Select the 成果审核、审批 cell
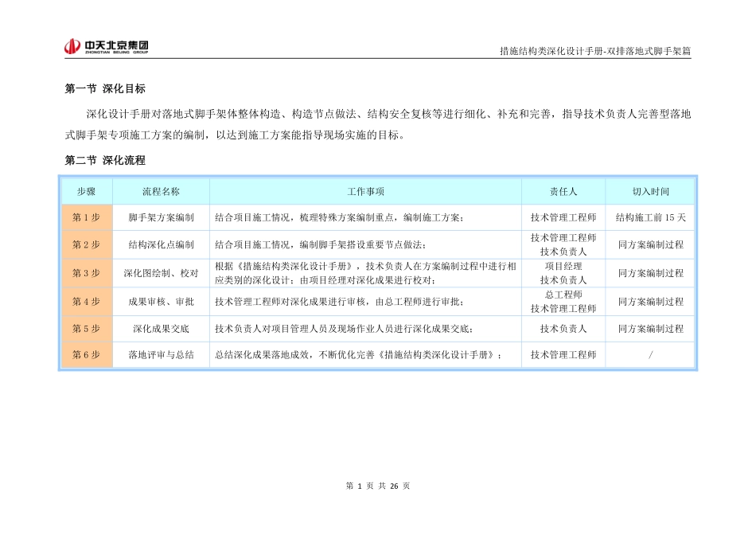The width and height of the screenshot is (756, 535). click(161, 302)
